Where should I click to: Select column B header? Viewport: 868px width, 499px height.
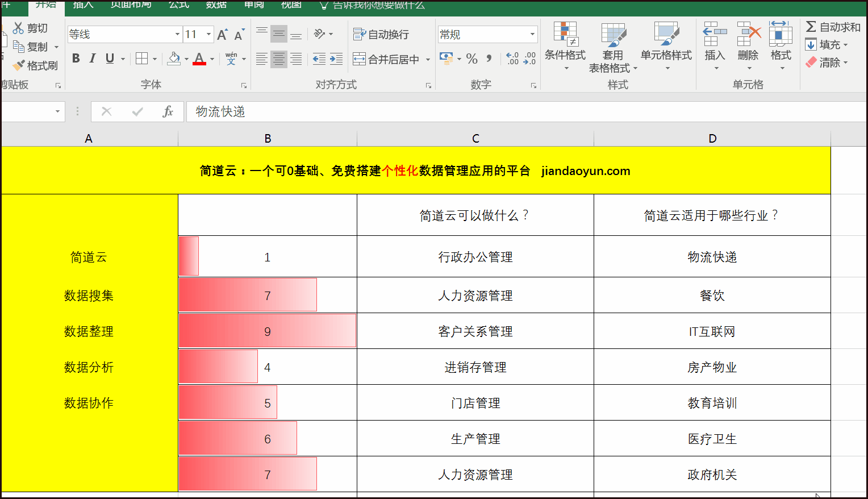(x=268, y=138)
